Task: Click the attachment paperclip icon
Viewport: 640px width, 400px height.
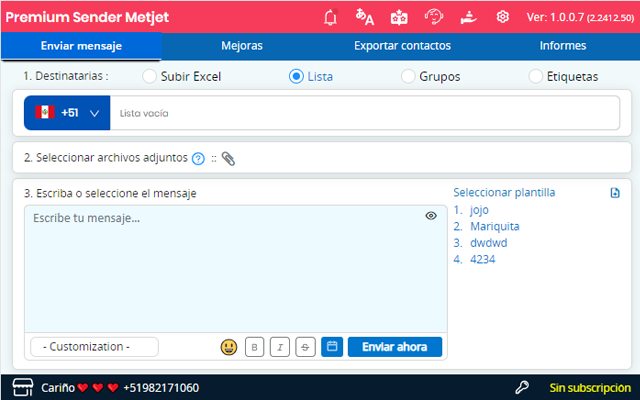Action: (x=228, y=158)
